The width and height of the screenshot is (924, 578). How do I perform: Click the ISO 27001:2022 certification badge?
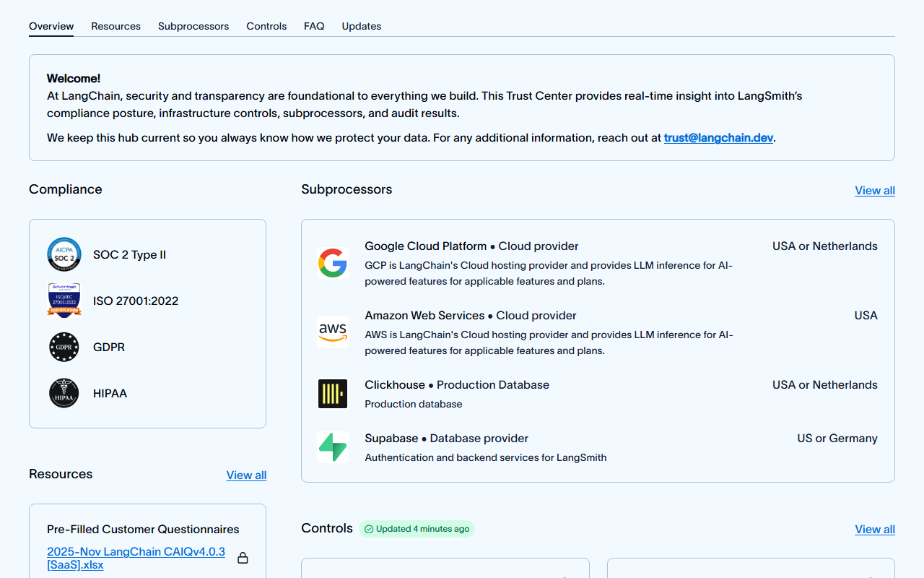64,301
